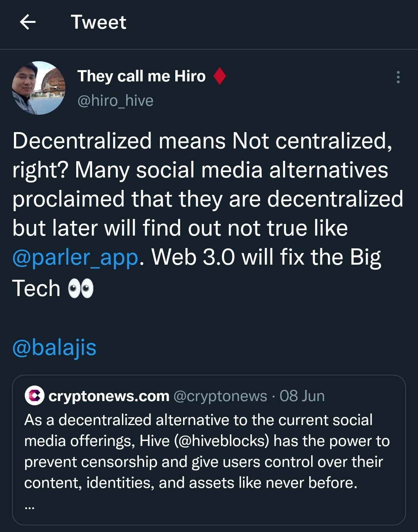
Task: Open the cryptonews.com logo avatar
Action: [34, 396]
